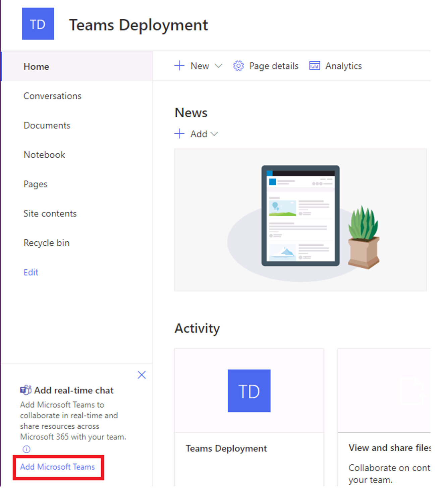Click the Microsoft Teams logo icon

coord(26,390)
